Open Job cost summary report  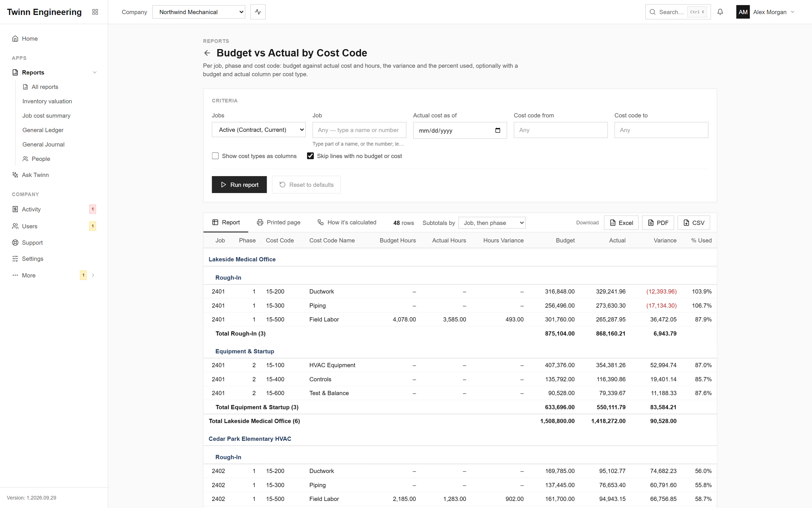coord(46,116)
